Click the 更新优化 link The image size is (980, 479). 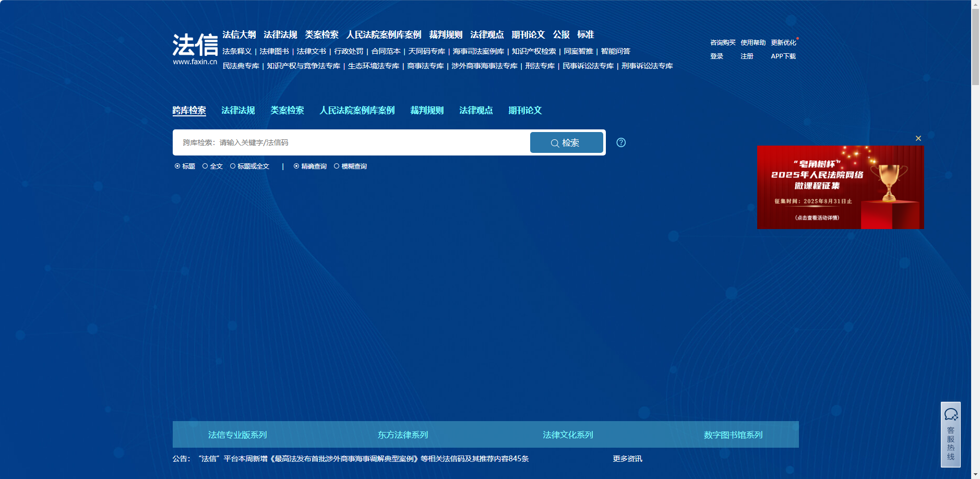point(783,43)
